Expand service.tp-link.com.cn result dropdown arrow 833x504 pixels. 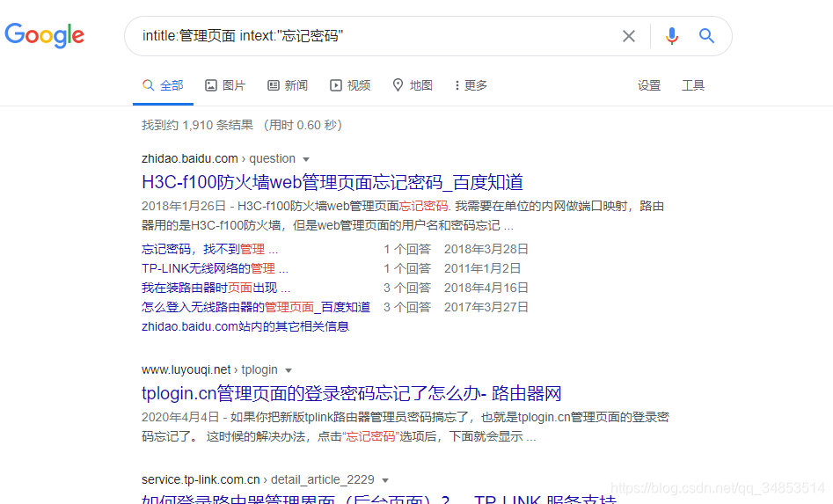click(385, 480)
